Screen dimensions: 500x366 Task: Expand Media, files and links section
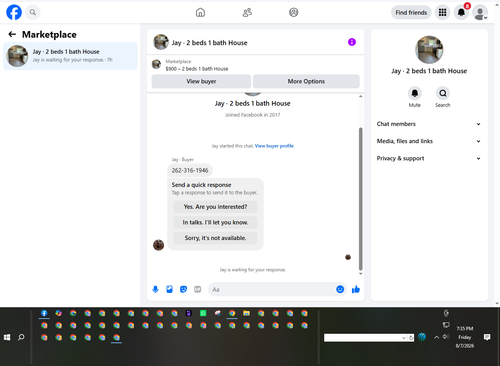click(x=429, y=141)
